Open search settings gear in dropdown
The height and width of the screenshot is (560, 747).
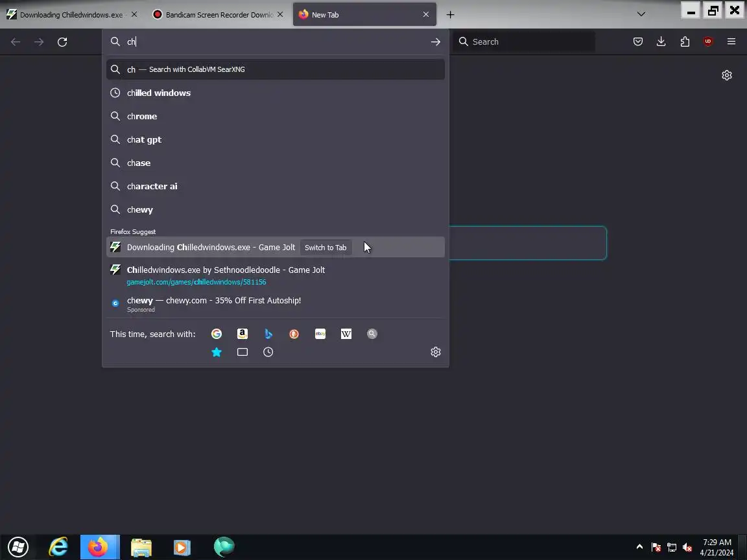tap(436, 352)
